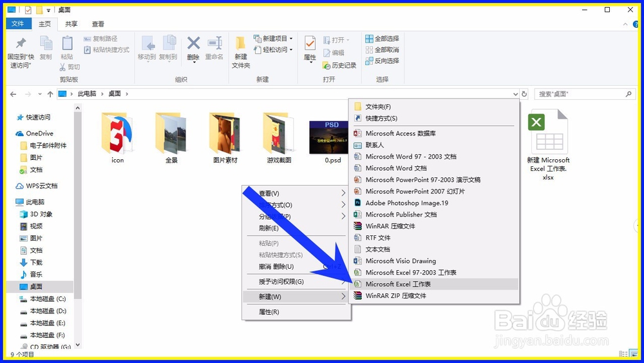Select Shortcut (快捷方式) in New submenu
This screenshot has height=363, width=644.
tap(433, 118)
